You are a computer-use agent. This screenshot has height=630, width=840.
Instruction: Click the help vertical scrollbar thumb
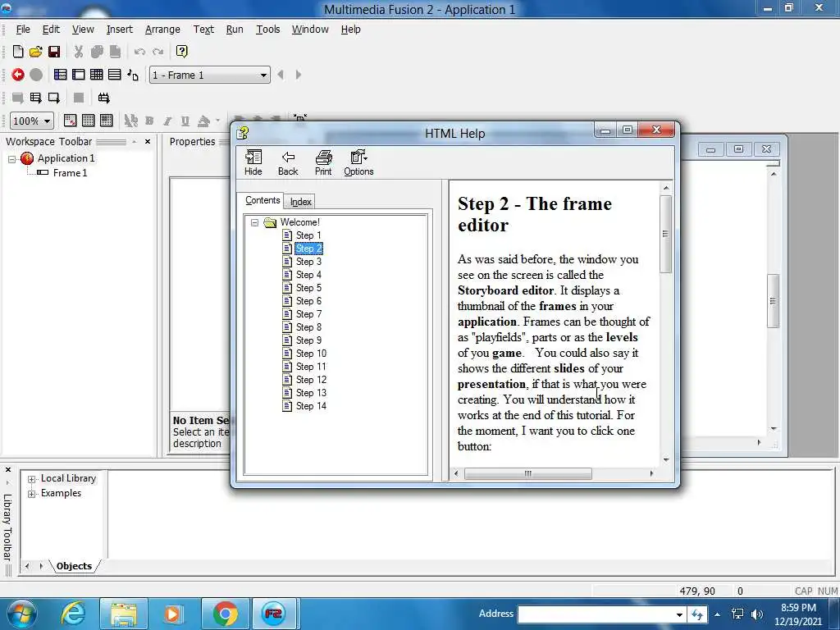pyautogui.click(x=666, y=234)
